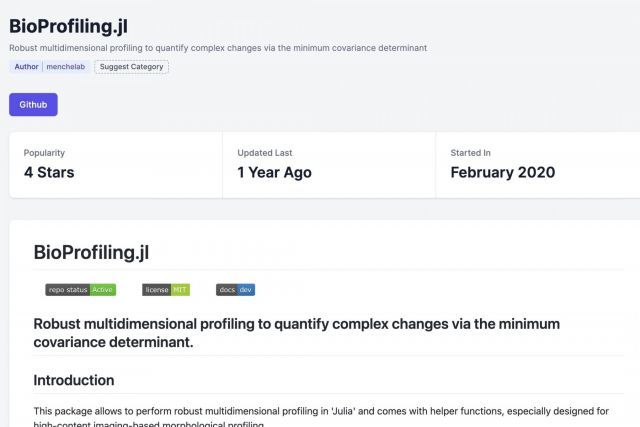Viewport: 640px width, 427px height.
Task: Jump to the Introduction heading
Action: tap(74, 380)
